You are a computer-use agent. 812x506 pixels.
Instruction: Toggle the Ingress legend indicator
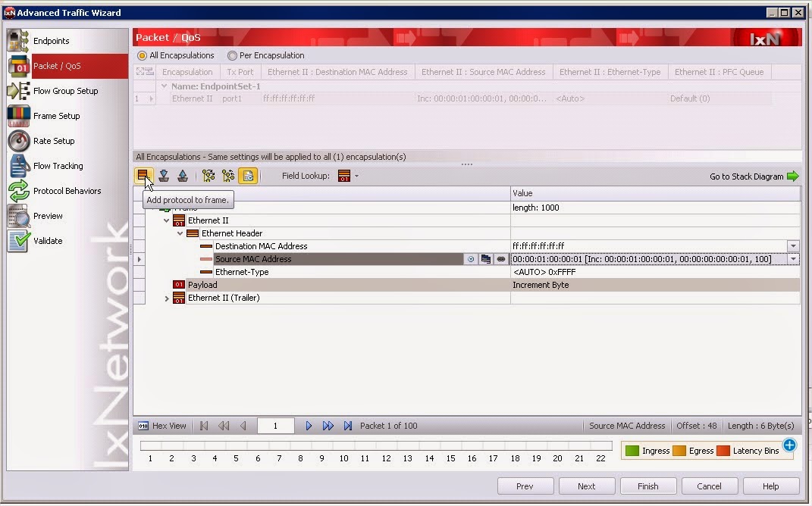pyautogui.click(x=632, y=450)
